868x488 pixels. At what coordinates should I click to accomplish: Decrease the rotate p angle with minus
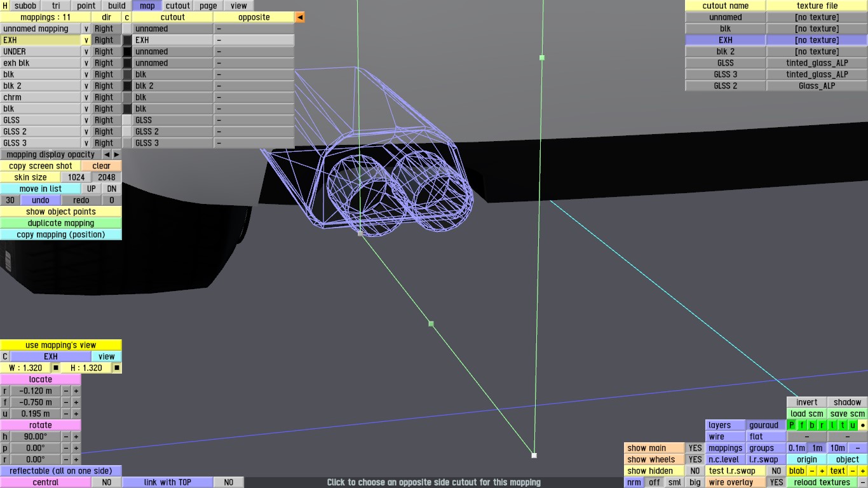pyautogui.click(x=66, y=448)
